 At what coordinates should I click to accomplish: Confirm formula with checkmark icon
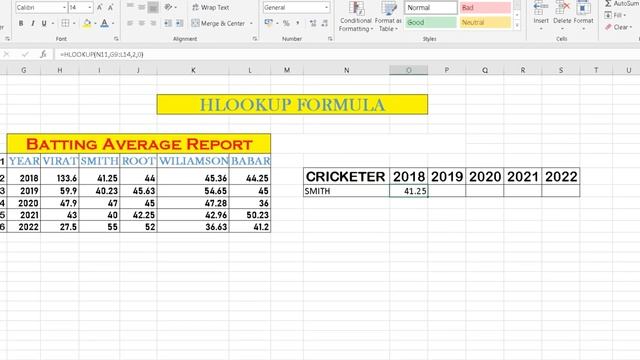click(x=25, y=54)
